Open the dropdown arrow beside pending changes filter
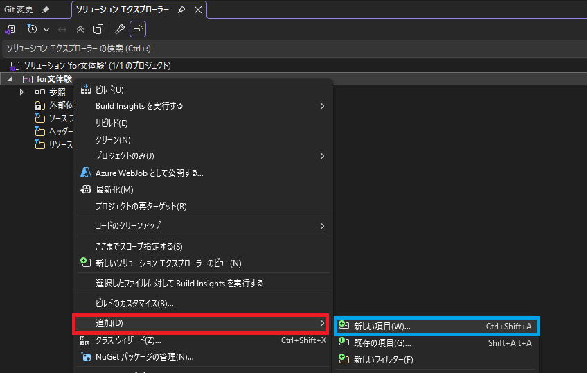588x373 pixels. tap(46, 29)
